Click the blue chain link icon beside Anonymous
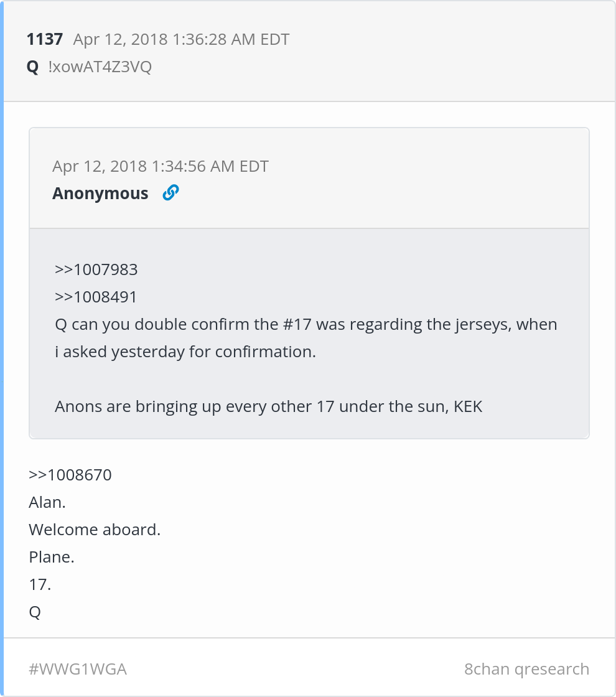 click(170, 192)
